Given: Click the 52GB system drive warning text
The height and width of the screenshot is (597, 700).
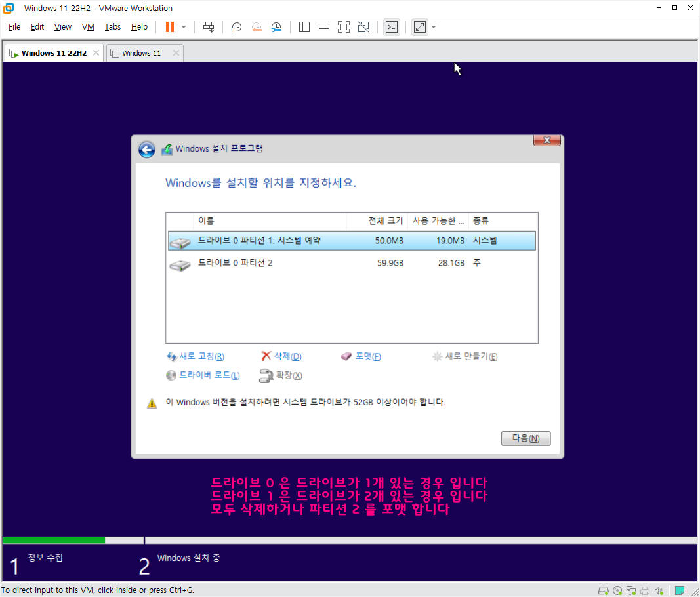Looking at the screenshot, I should 305,402.
